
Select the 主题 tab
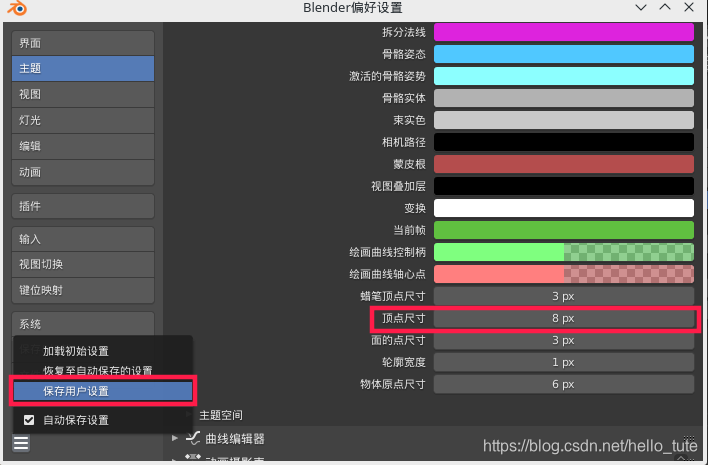coord(83,68)
